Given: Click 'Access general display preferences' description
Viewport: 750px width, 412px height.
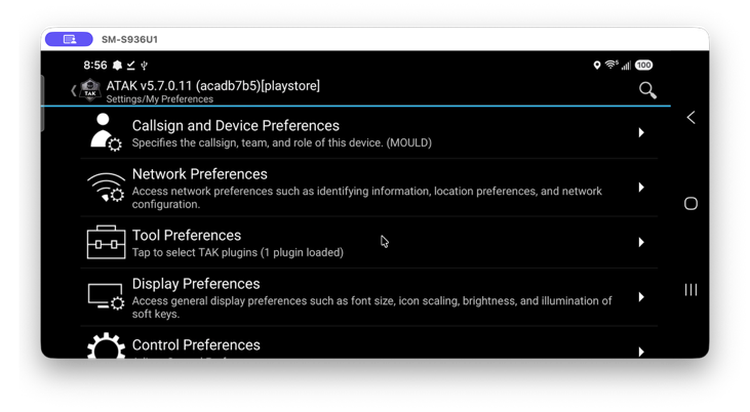Looking at the screenshot, I should pos(372,307).
